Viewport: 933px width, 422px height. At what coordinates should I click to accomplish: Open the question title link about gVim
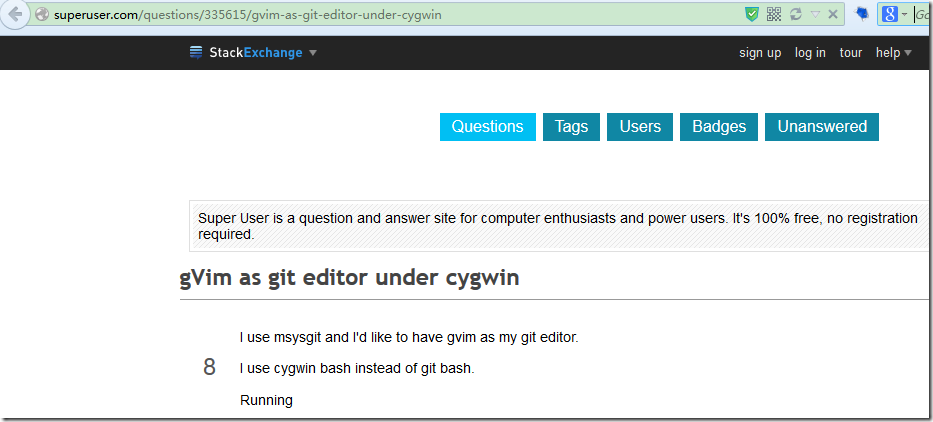pos(349,278)
